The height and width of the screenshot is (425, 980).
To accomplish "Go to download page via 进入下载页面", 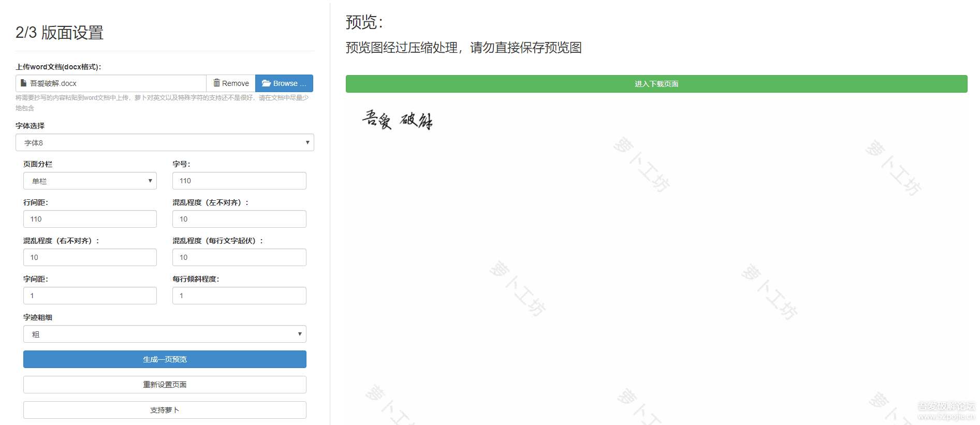I will [656, 84].
